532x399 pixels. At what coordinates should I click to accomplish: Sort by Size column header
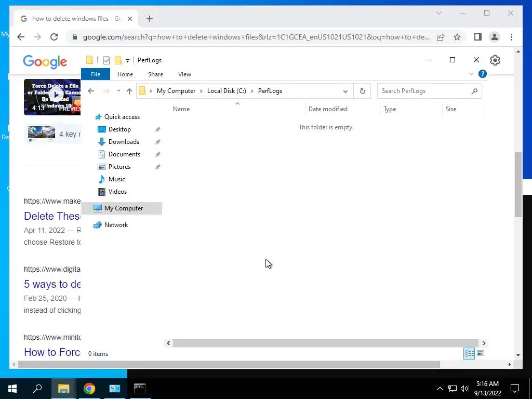tap(451, 109)
